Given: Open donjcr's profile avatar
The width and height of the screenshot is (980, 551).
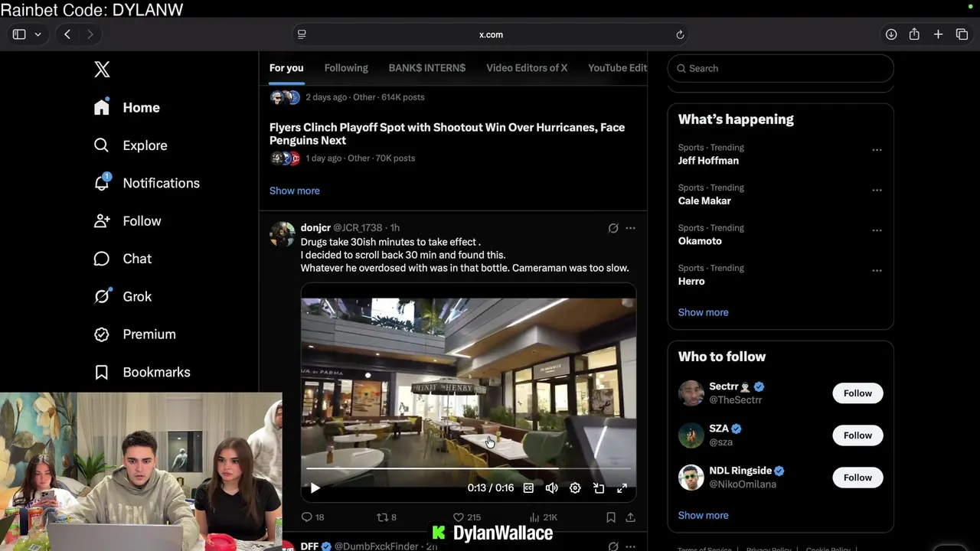Looking at the screenshot, I should (x=283, y=234).
